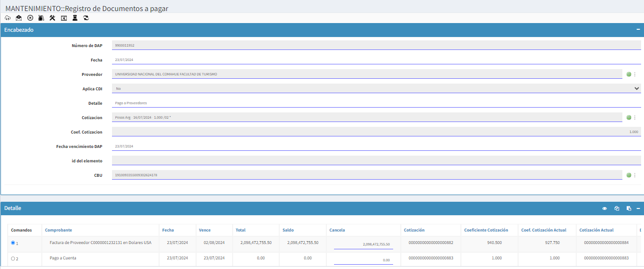
Task: Open the Aplica CDI dropdown
Action: tap(376, 88)
